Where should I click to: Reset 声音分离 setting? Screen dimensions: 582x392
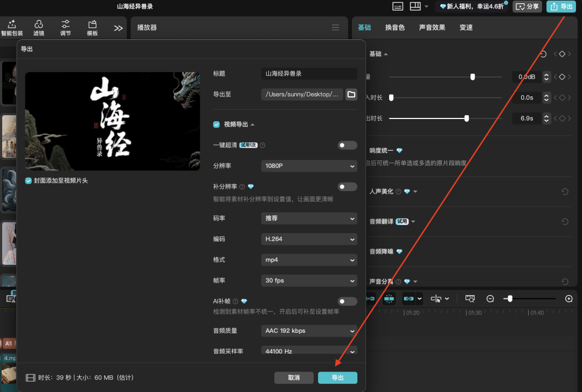pos(565,282)
